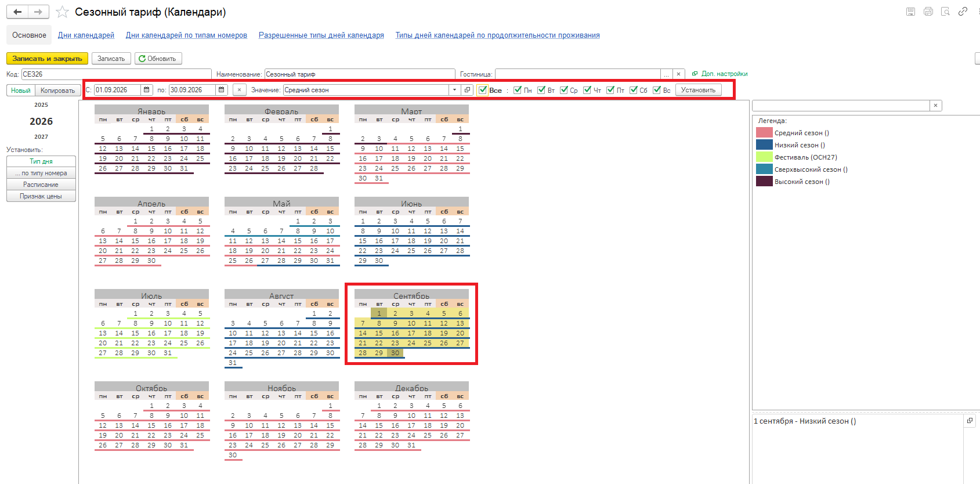
Task: Click the Копировать button
Action: (x=58, y=91)
